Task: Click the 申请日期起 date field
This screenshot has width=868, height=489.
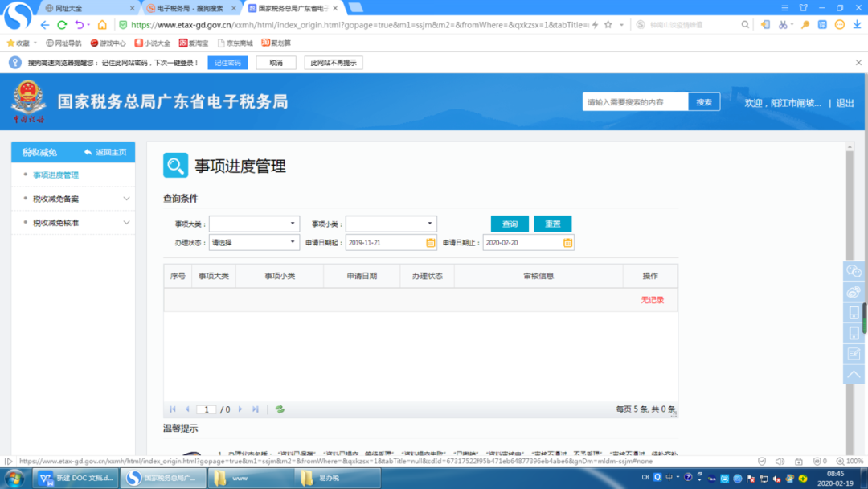Action: [391, 243]
